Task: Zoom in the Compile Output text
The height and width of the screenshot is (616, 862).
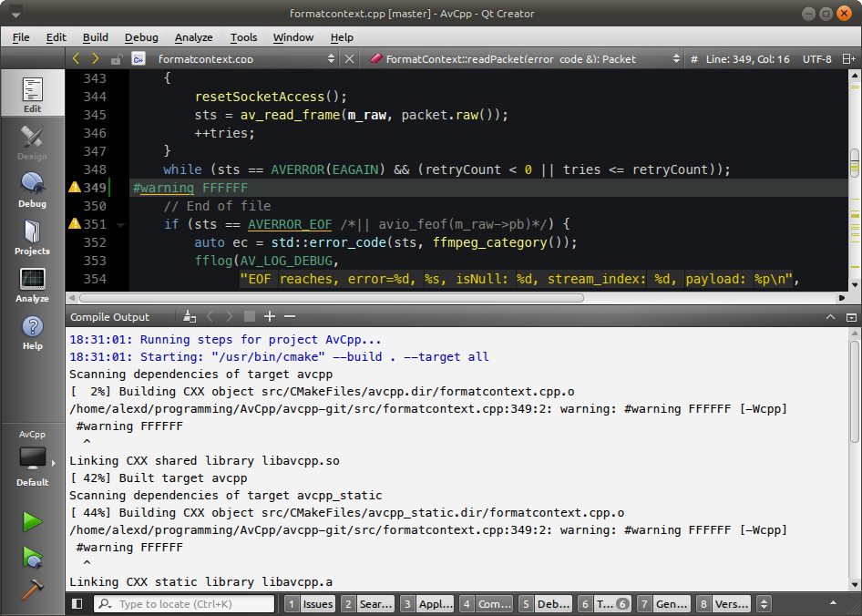Action: click(270, 316)
